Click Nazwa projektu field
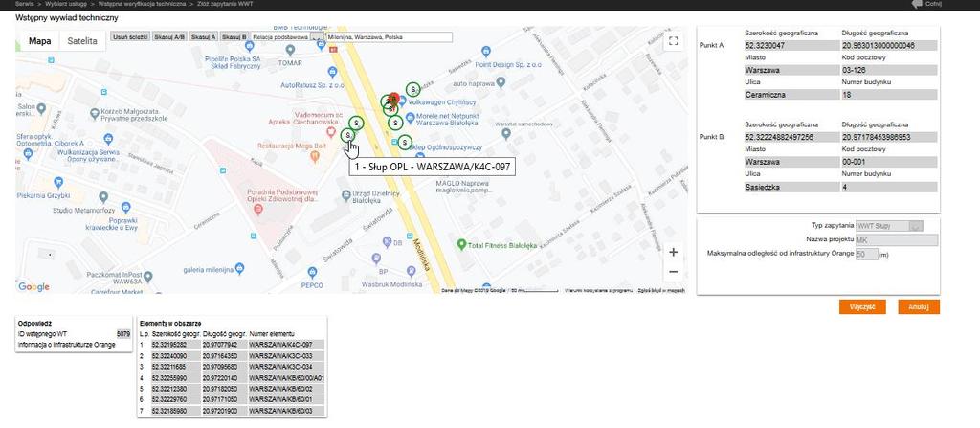980x428 pixels. [x=897, y=240]
